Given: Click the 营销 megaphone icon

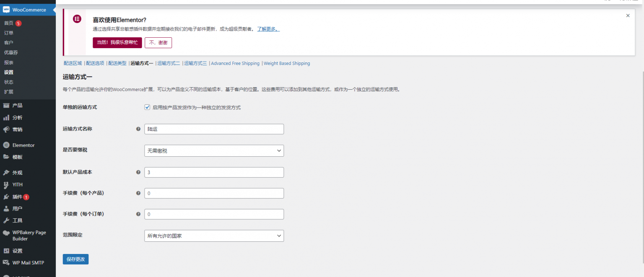Looking at the screenshot, I should [6, 129].
